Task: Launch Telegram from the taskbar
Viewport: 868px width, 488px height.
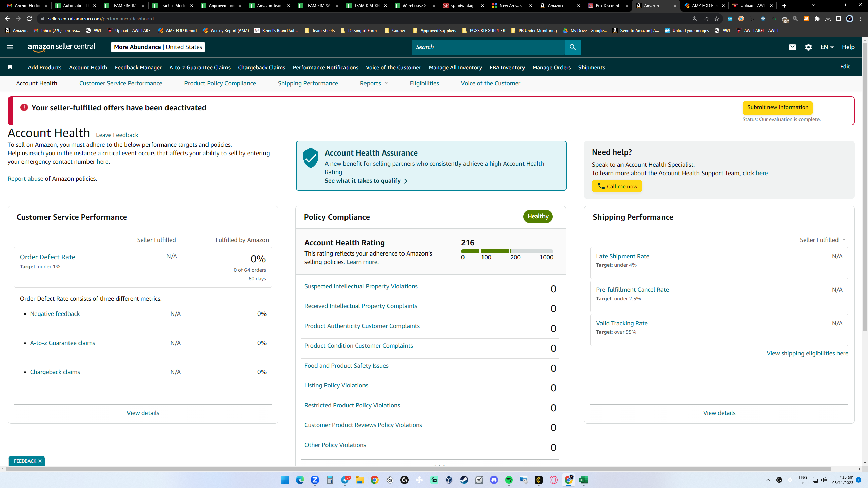Action: point(345,480)
